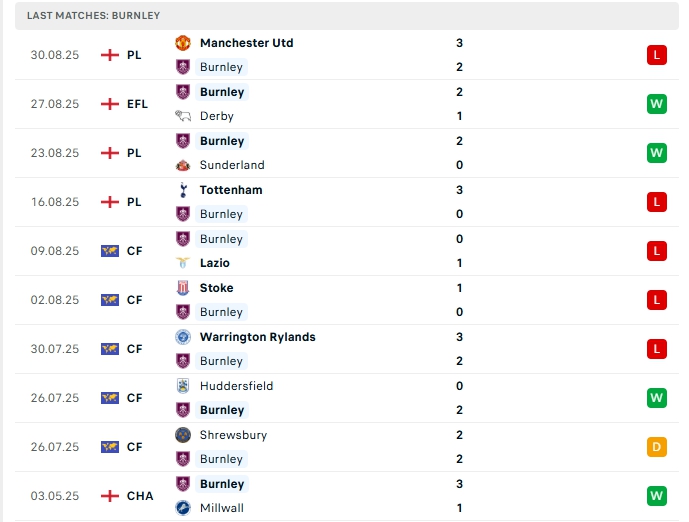Click the Lazio club crest icon
Viewport: 689px width, 522px height.
click(x=183, y=263)
